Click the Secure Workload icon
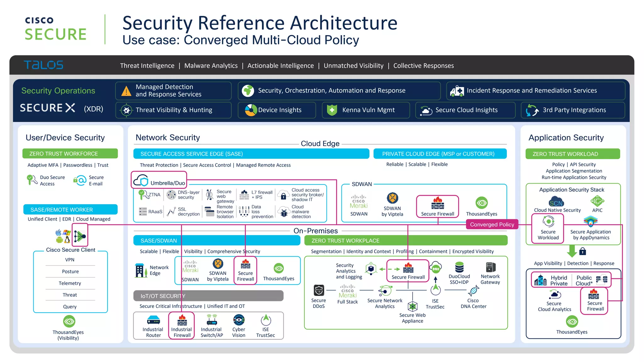Viewport: 644px width, 362px height. coord(548,222)
